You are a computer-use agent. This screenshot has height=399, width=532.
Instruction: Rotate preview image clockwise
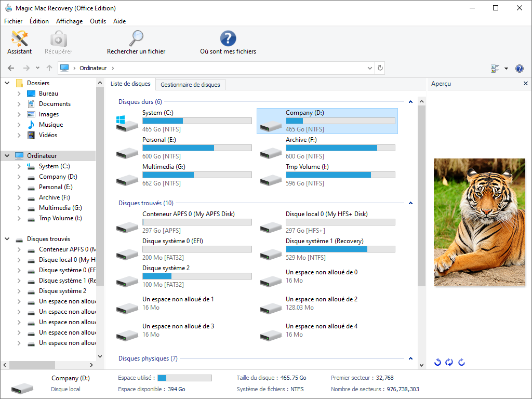pyautogui.click(x=461, y=362)
